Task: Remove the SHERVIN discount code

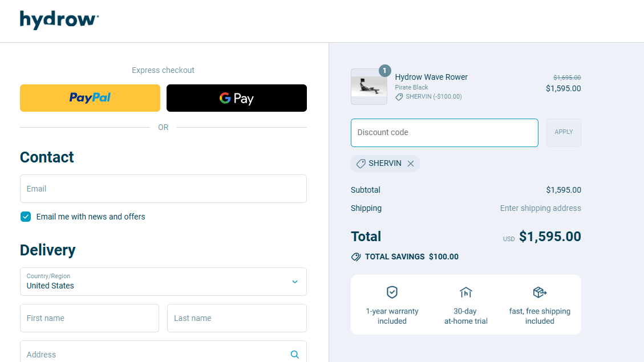Action: 411,164
